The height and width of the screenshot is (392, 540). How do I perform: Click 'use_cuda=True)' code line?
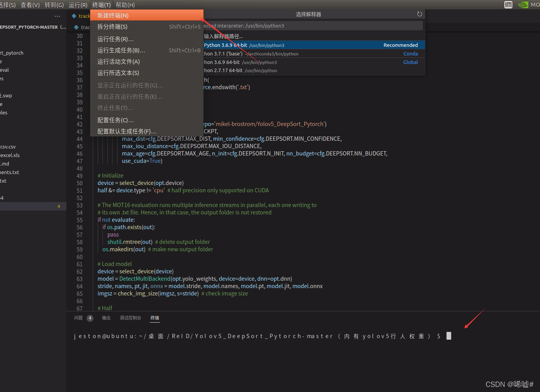142,161
